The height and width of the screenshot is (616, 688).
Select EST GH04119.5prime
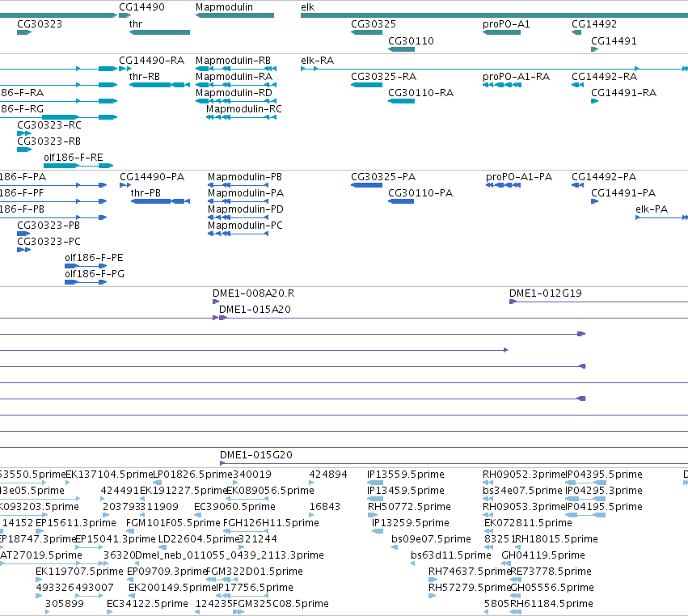tap(543, 555)
